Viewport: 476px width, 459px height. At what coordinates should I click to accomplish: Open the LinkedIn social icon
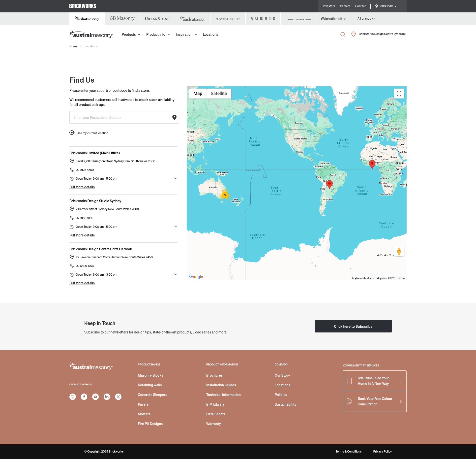(107, 397)
